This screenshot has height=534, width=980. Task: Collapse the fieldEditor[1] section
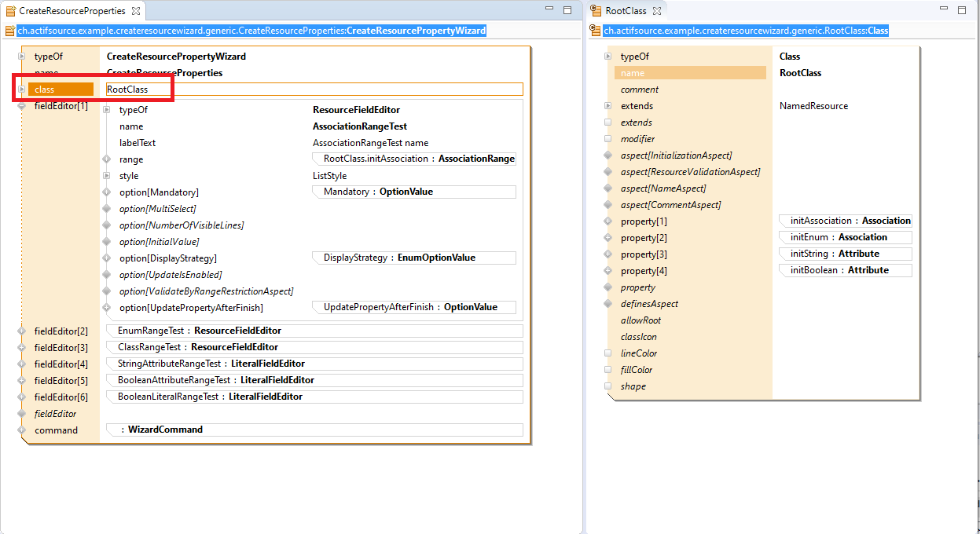pos(21,106)
